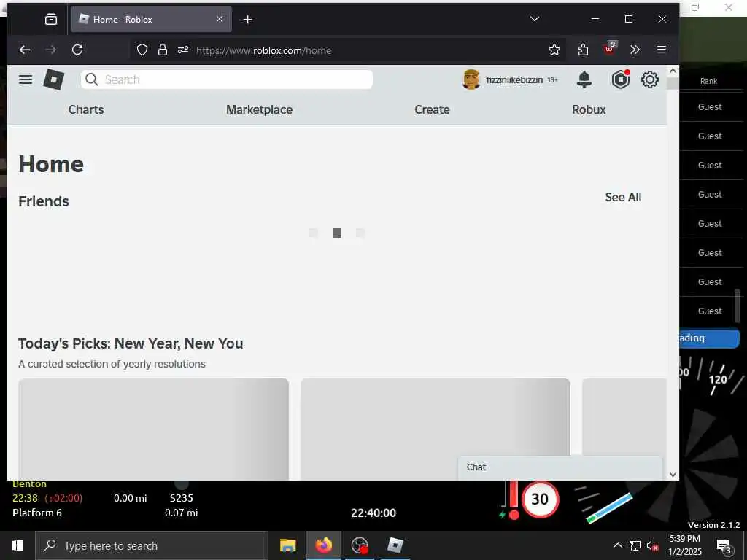
Task: Reload the Roblox page
Action: tap(77, 50)
